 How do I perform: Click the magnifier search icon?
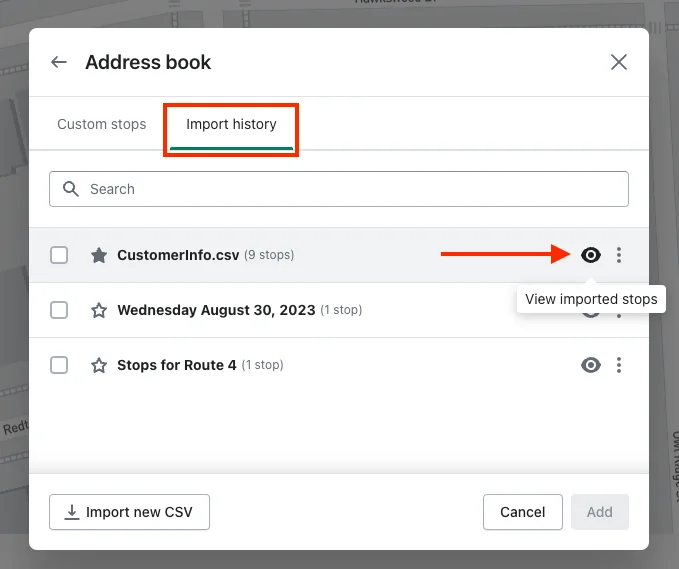(x=71, y=189)
